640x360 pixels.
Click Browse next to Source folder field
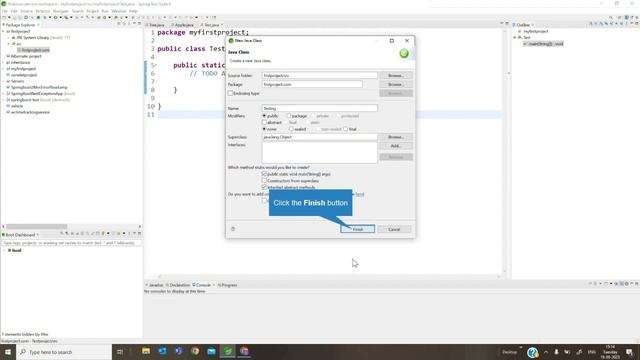396,76
